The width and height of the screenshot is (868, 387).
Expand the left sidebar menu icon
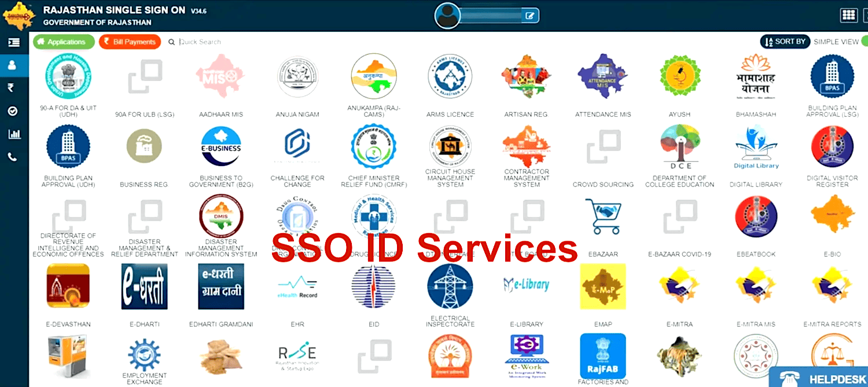coord(13,42)
